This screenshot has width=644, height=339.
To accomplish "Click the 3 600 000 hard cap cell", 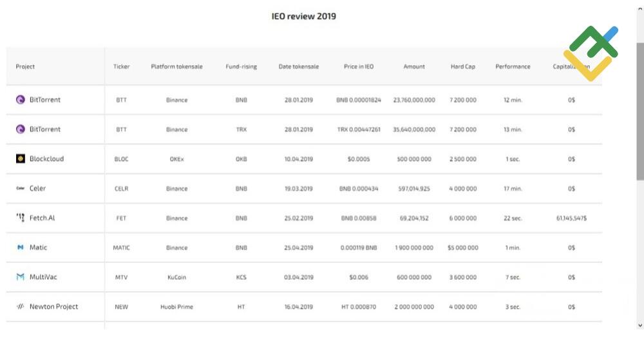I will tap(463, 277).
